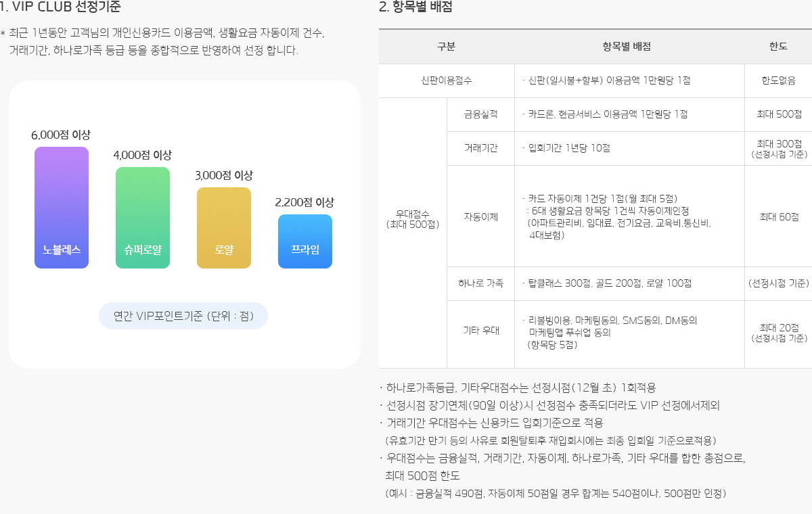This screenshot has width=812, height=514.
Task: Click the 6,000점 이상 score label
Action: click(61, 135)
